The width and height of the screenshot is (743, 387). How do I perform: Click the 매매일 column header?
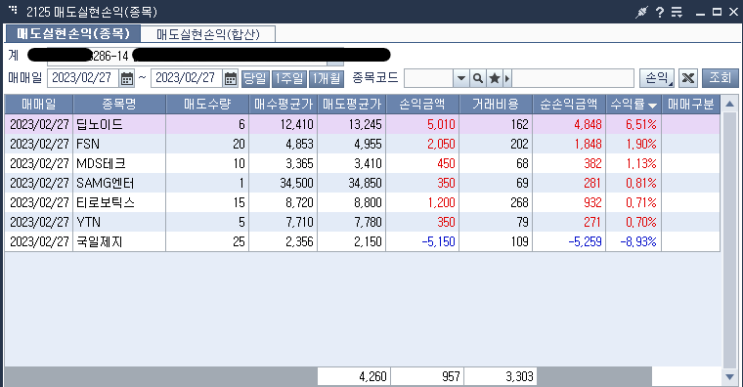click(38, 104)
